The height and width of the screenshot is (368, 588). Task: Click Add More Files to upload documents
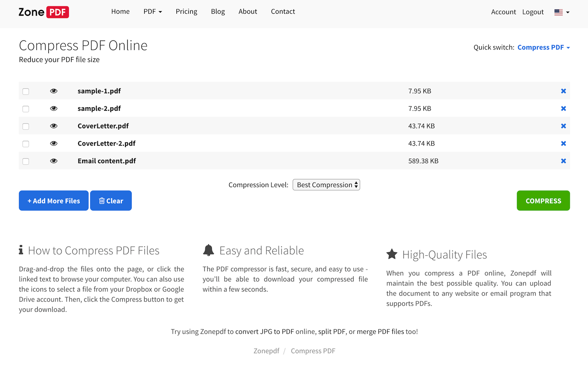click(x=53, y=201)
